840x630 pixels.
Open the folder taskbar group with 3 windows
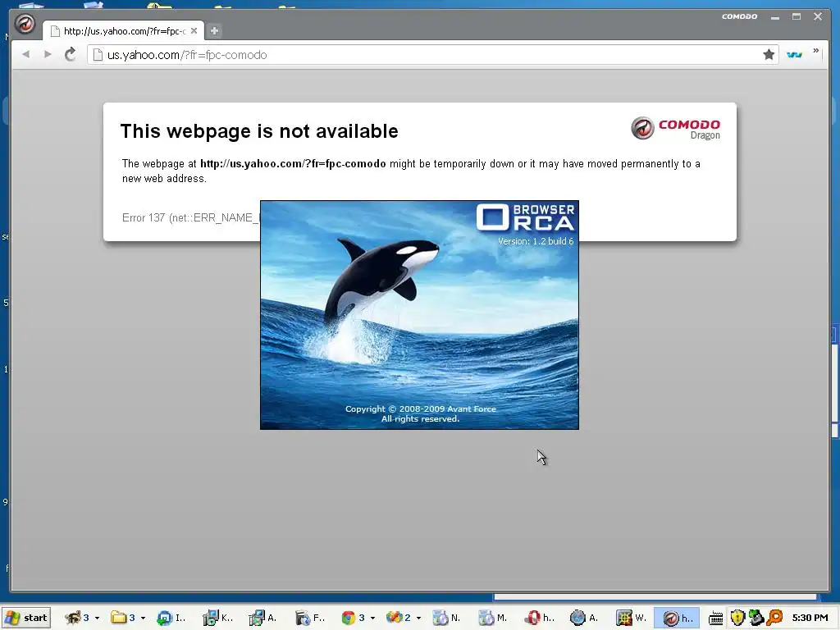click(128, 618)
